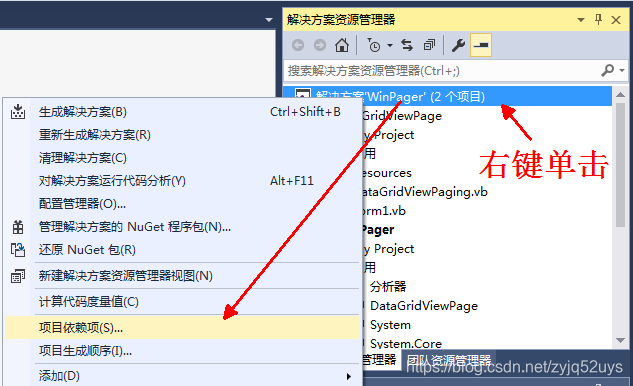This screenshot has width=633, height=386.
Task: Sync with active document arrows icon
Action: coord(407,45)
